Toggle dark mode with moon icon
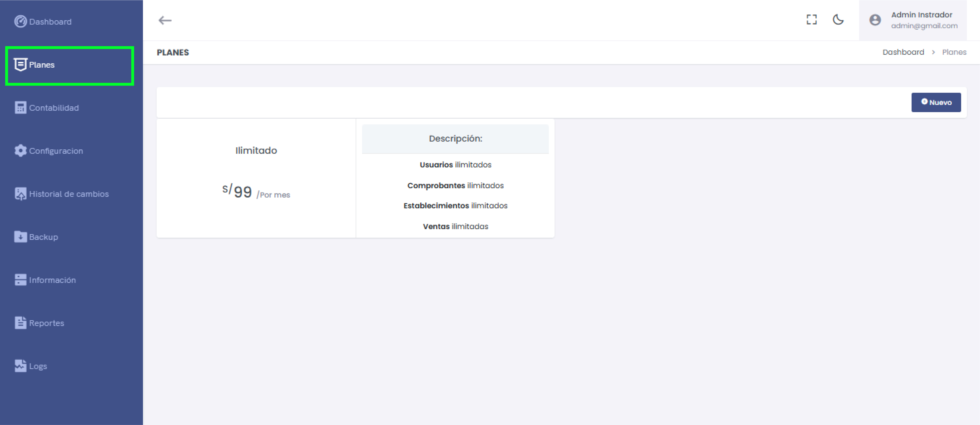Screen dimensions: 980x425 838,20
